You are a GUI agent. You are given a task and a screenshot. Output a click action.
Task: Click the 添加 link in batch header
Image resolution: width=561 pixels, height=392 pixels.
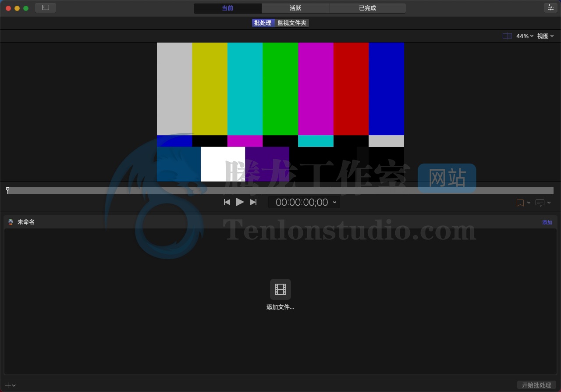click(x=547, y=222)
